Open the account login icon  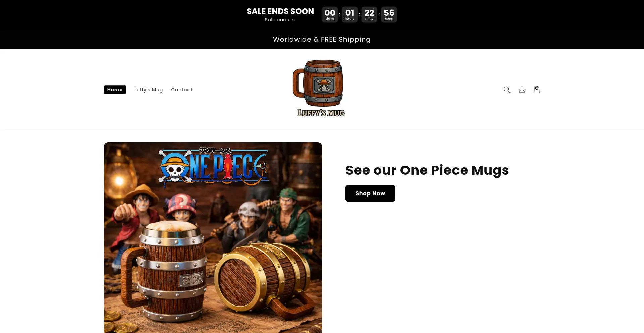(x=522, y=90)
